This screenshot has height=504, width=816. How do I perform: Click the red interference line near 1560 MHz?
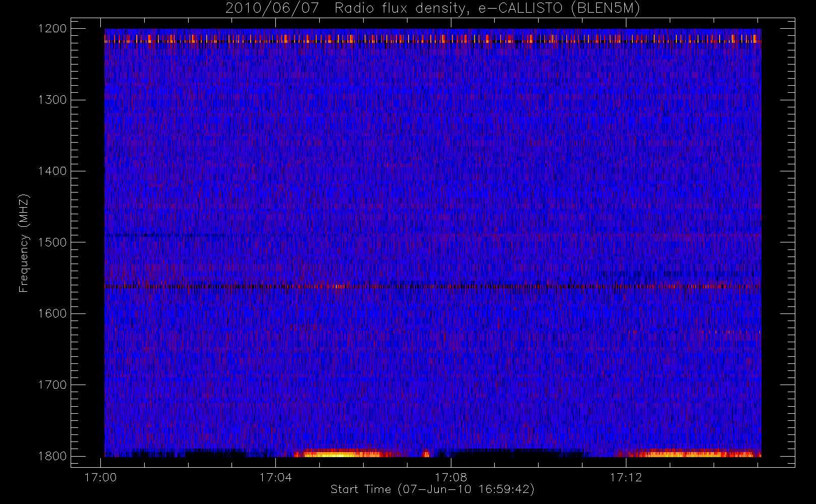pyautogui.click(x=433, y=286)
